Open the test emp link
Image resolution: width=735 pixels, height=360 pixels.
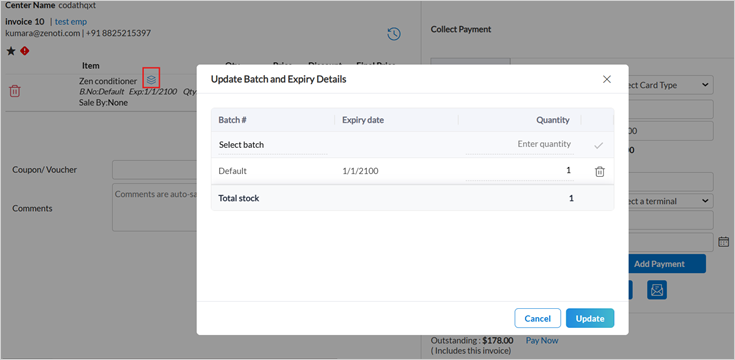(71, 22)
